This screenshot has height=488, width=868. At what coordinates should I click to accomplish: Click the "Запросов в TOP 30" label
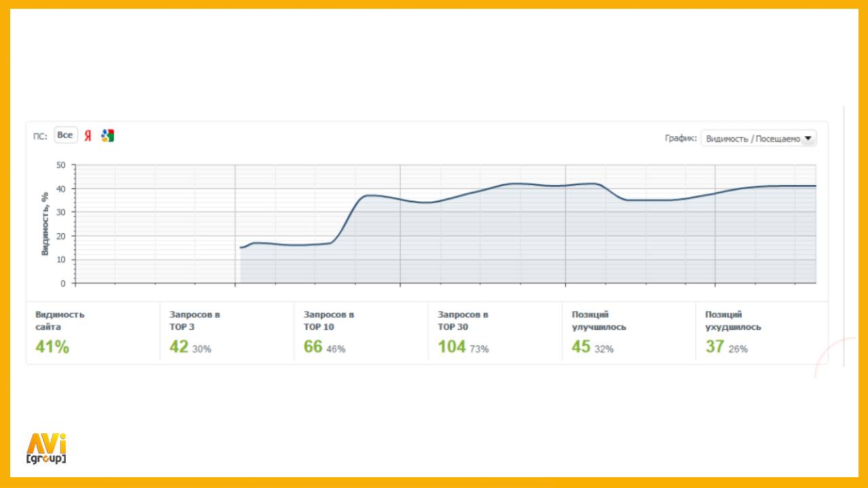point(463,321)
